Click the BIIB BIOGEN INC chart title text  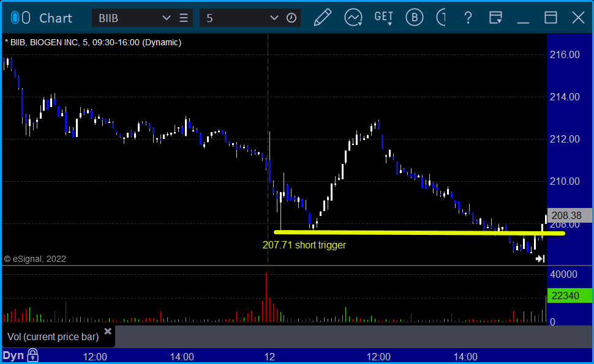pyautogui.click(x=93, y=42)
